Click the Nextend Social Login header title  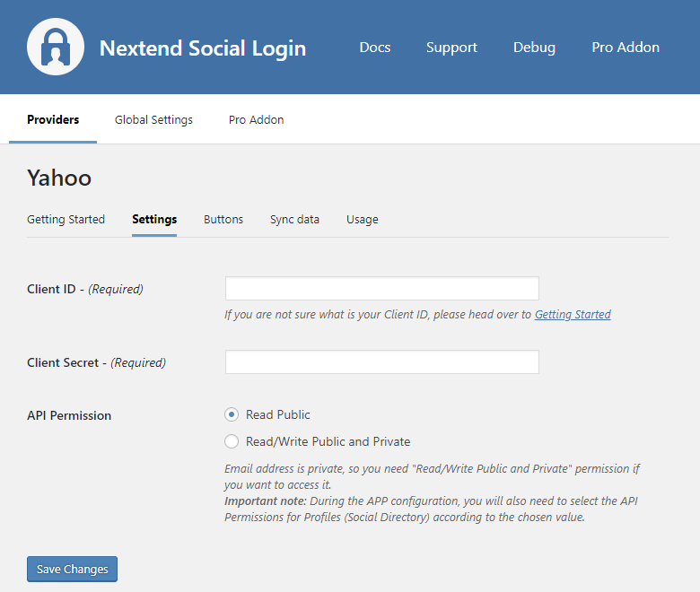click(x=202, y=48)
